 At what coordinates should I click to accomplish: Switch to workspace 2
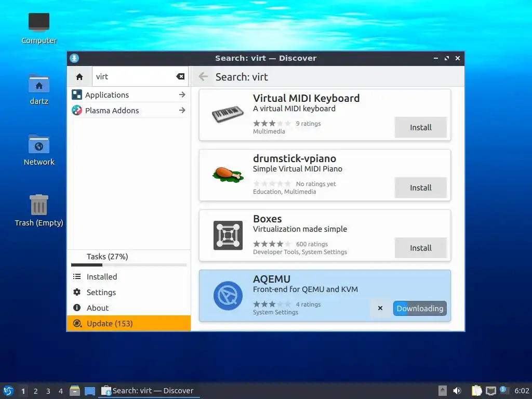(36, 391)
